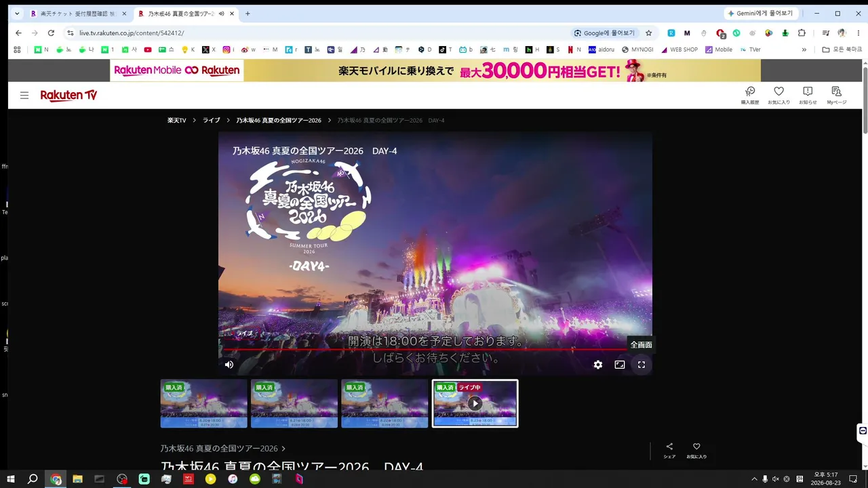
Task: Open YouTube bookmark
Action: pos(148,49)
